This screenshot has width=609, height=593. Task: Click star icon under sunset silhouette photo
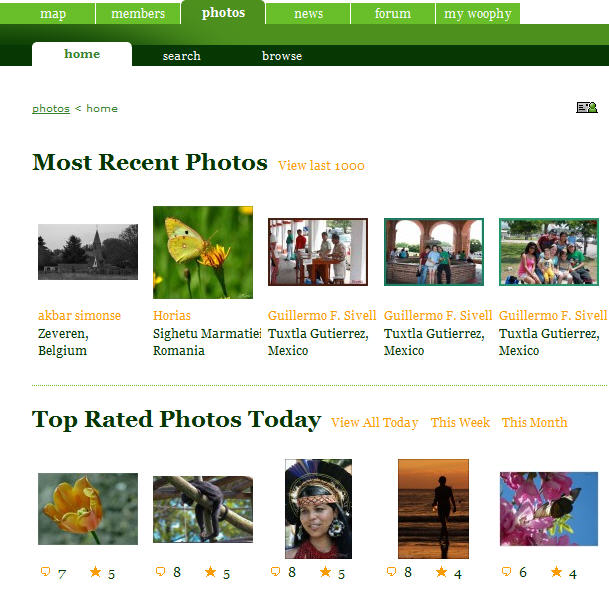point(441,572)
